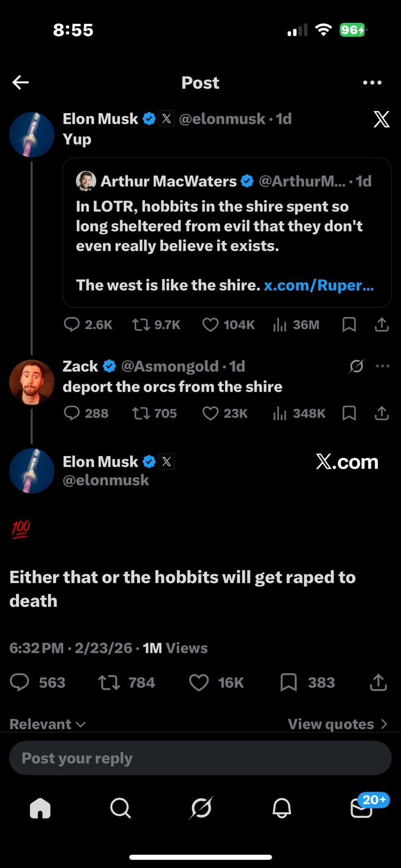Repost the main post showing 784
This screenshot has height=868, width=401.
point(109,682)
